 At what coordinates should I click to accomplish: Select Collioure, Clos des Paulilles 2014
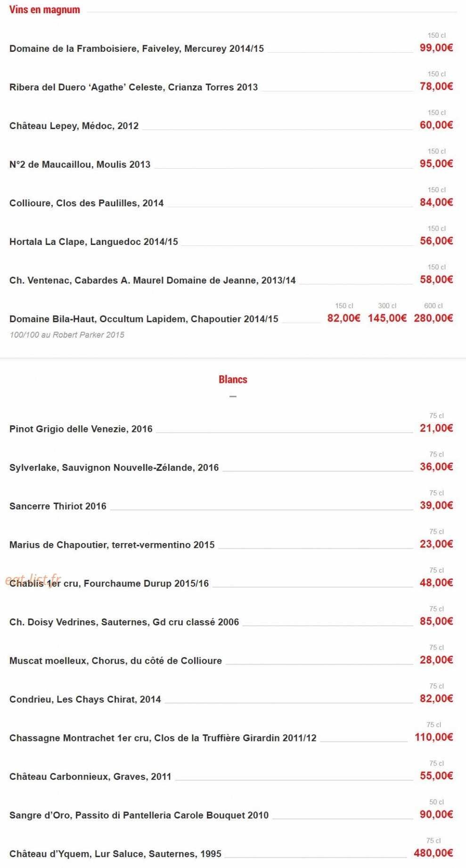(x=87, y=203)
